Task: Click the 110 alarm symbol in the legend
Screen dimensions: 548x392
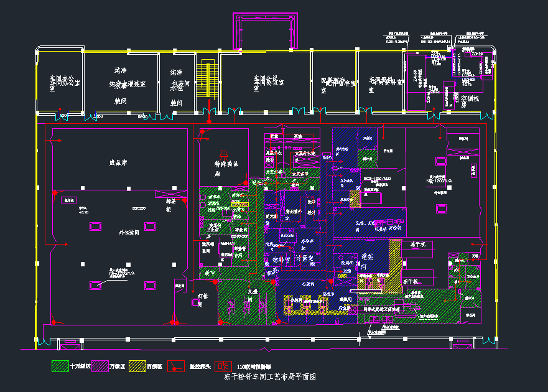Action: click(x=223, y=366)
